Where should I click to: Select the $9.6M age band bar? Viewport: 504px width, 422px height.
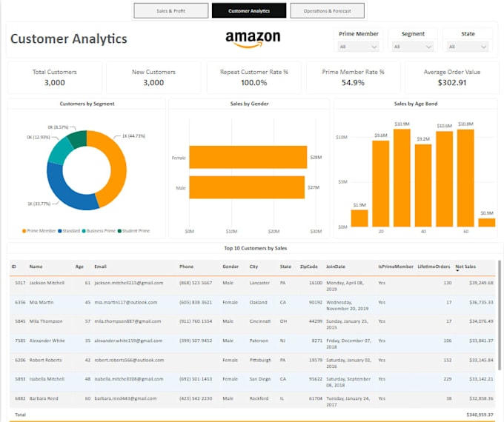click(380, 184)
